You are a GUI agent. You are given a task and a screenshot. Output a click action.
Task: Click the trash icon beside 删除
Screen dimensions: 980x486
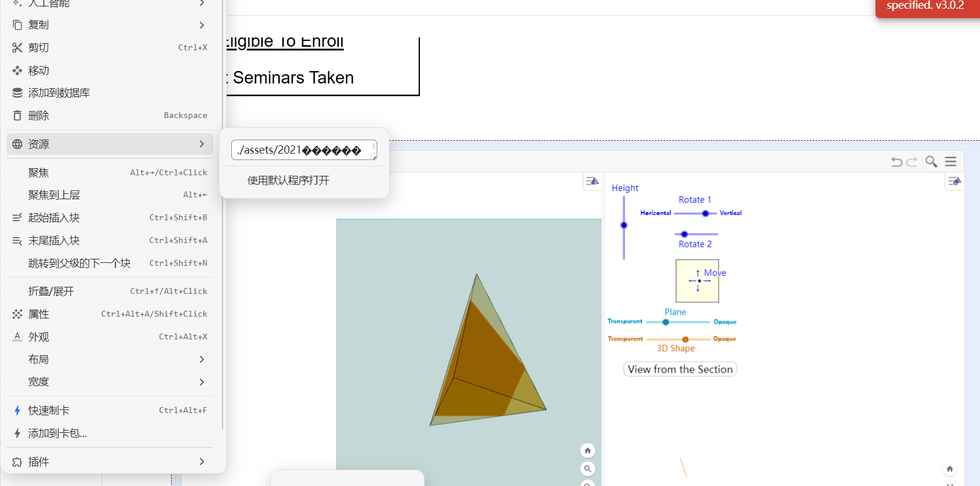(x=18, y=116)
